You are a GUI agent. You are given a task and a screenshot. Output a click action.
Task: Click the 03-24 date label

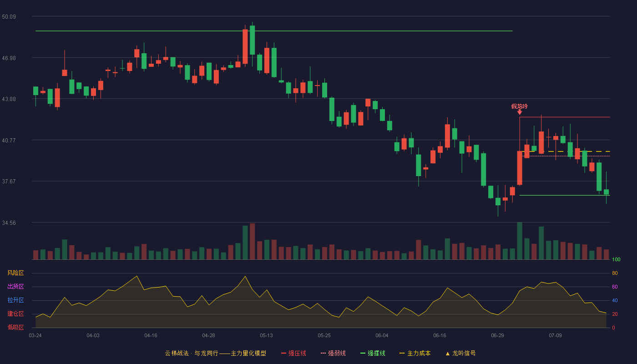point(35,335)
